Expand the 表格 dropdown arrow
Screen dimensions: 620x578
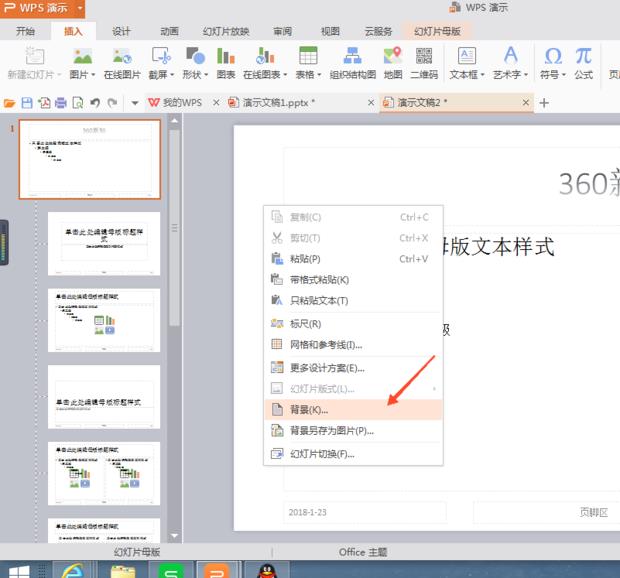tap(319, 75)
